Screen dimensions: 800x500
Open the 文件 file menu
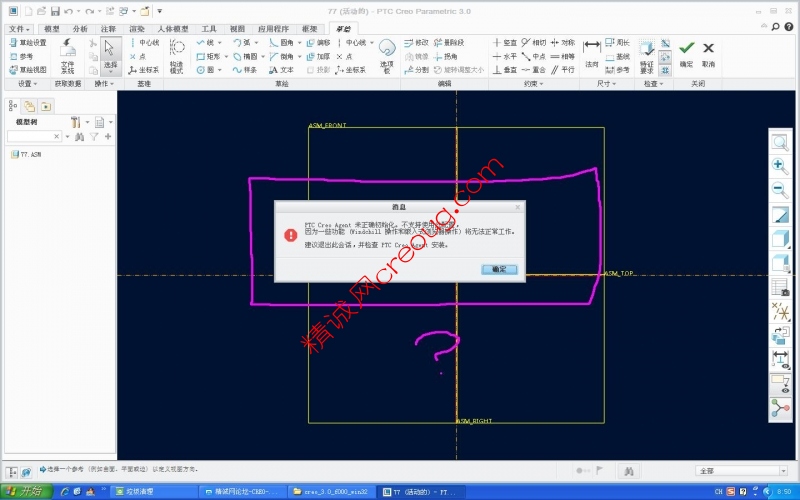(x=19, y=29)
